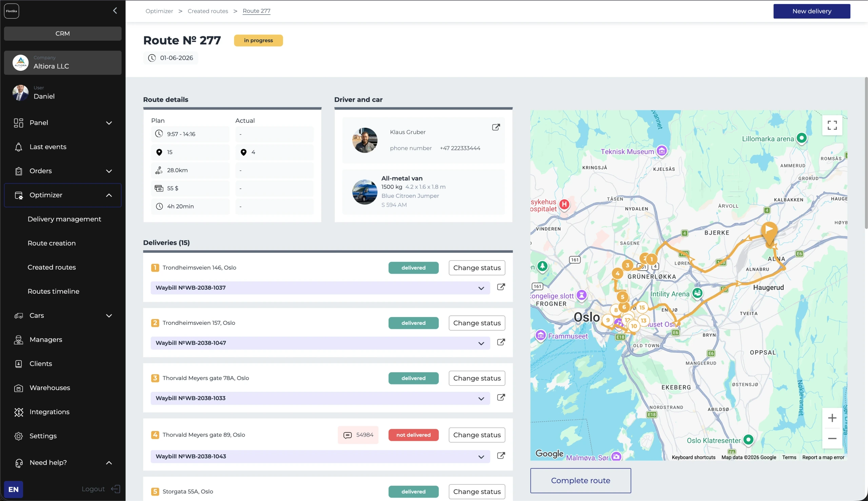
Task: Click the hospital H map marker
Action: [x=564, y=204]
